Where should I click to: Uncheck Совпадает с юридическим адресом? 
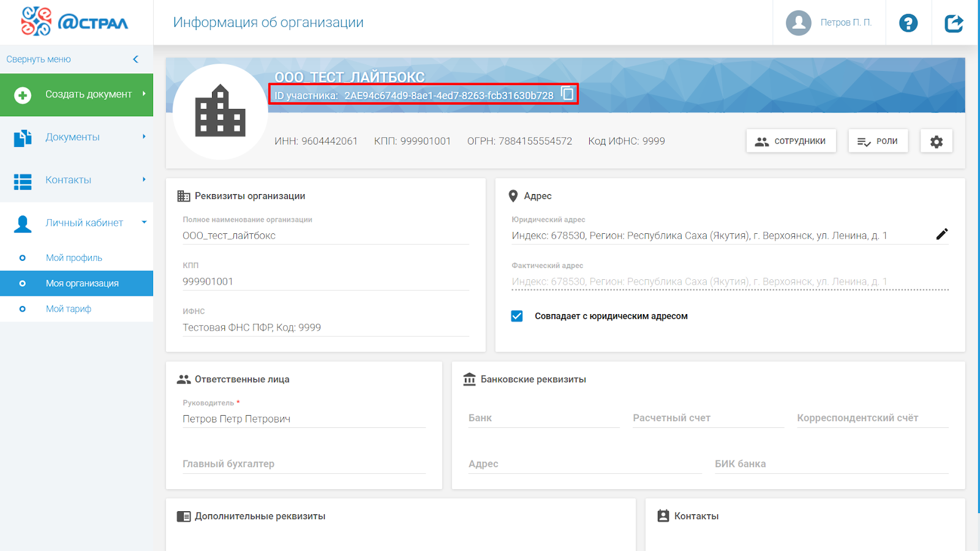[x=517, y=316]
